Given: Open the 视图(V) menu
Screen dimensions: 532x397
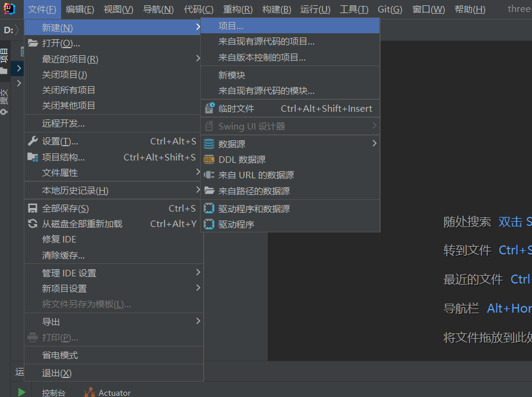Looking at the screenshot, I should tap(118, 9).
